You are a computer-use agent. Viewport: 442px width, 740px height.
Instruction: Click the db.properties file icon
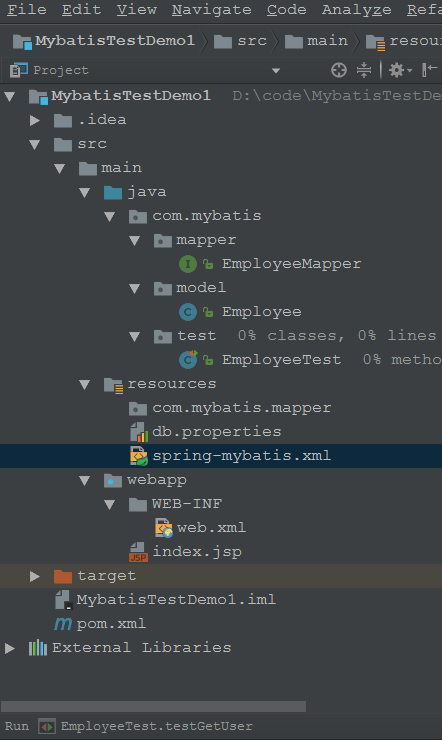(x=139, y=432)
